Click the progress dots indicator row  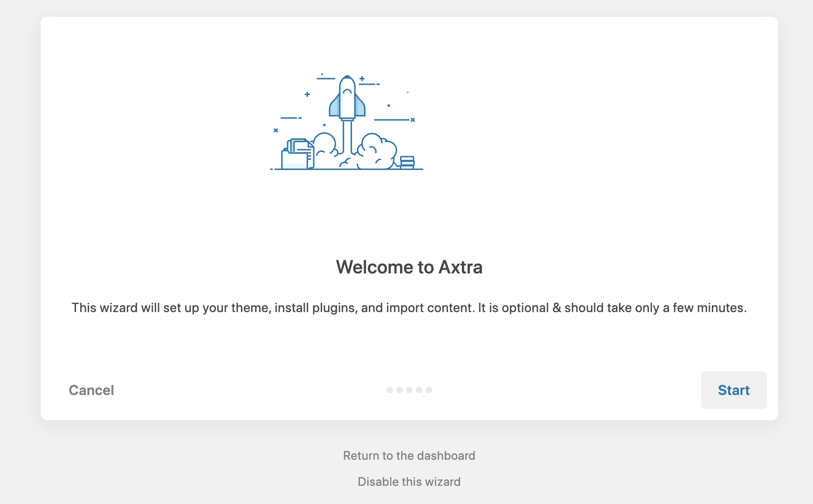coord(409,390)
